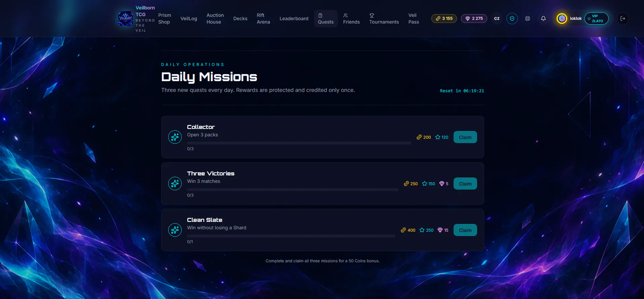The width and height of the screenshot is (644, 299).
Task: Click the 'Reset in' countdown timer
Action: [x=462, y=91]
